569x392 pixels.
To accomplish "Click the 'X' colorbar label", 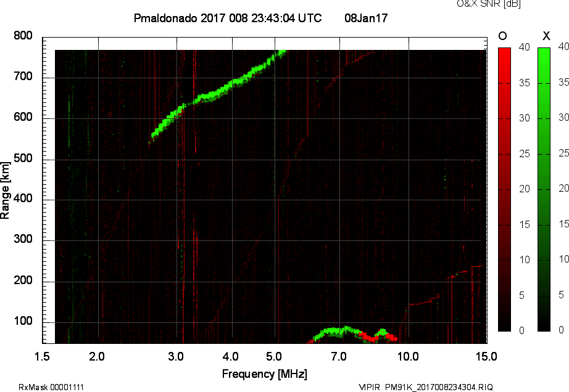I will coord(546,36).
